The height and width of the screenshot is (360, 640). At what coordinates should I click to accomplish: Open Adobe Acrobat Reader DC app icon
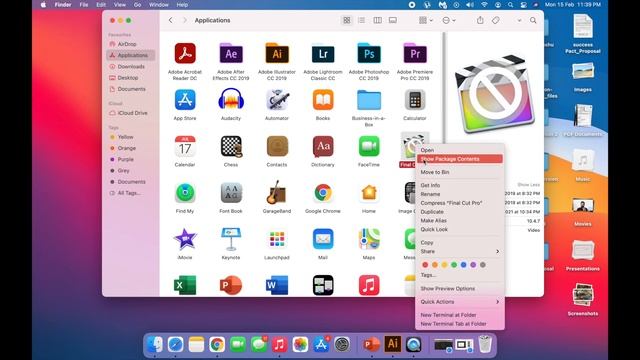pos(185,53)
